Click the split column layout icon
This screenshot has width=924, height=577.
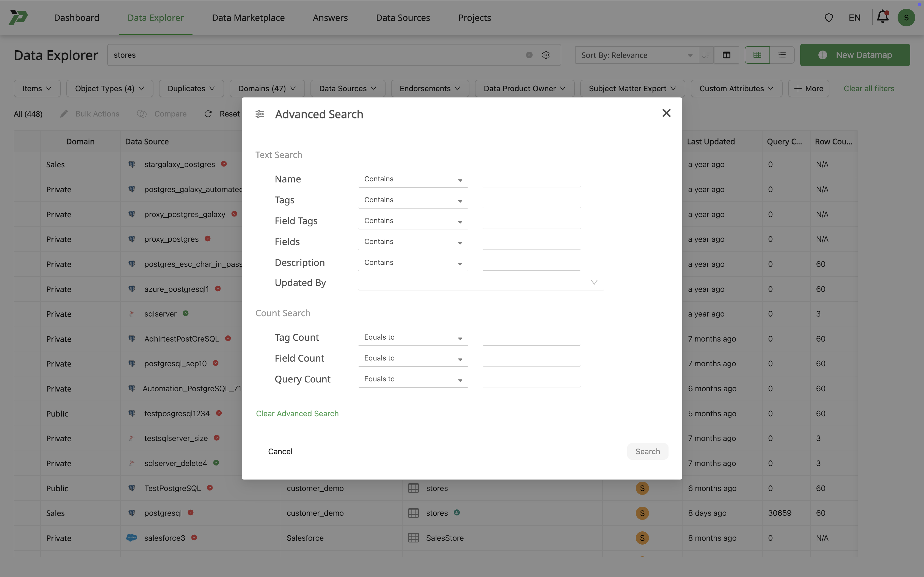pos(726,55)
